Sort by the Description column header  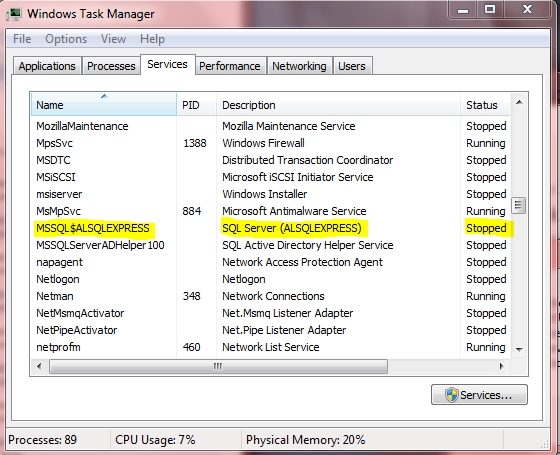[338, 105]
